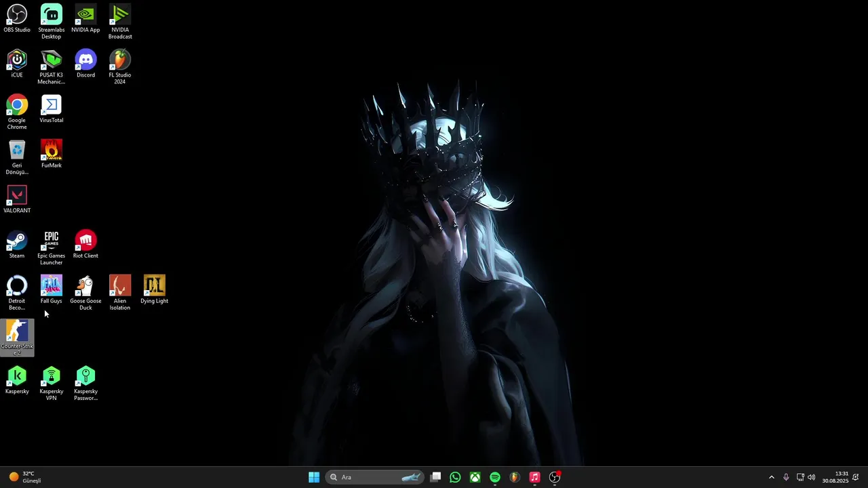Select the Epic Games Launcher icon

click(x=52, y=248)
